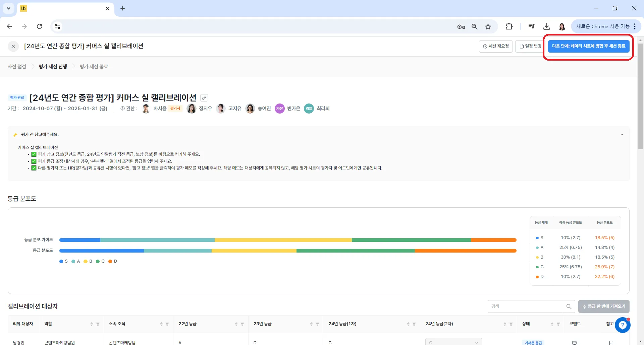Click evaluator name 차시윤

160,109
